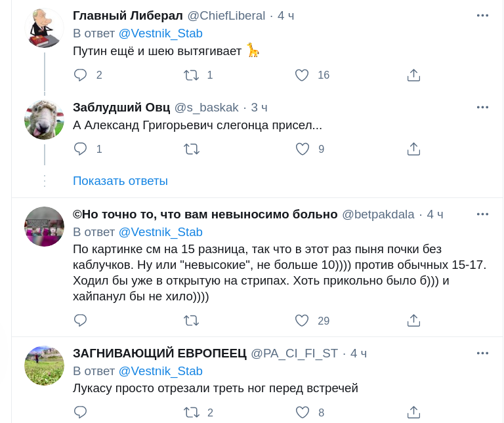
Task: Like the @betpakdala tweet with 29 likes
Action: (x=302, y=320)
